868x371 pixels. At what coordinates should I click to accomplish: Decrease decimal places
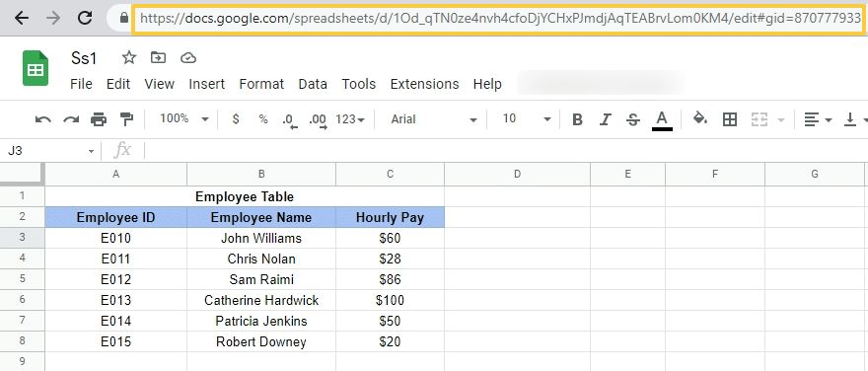[290, 119]
